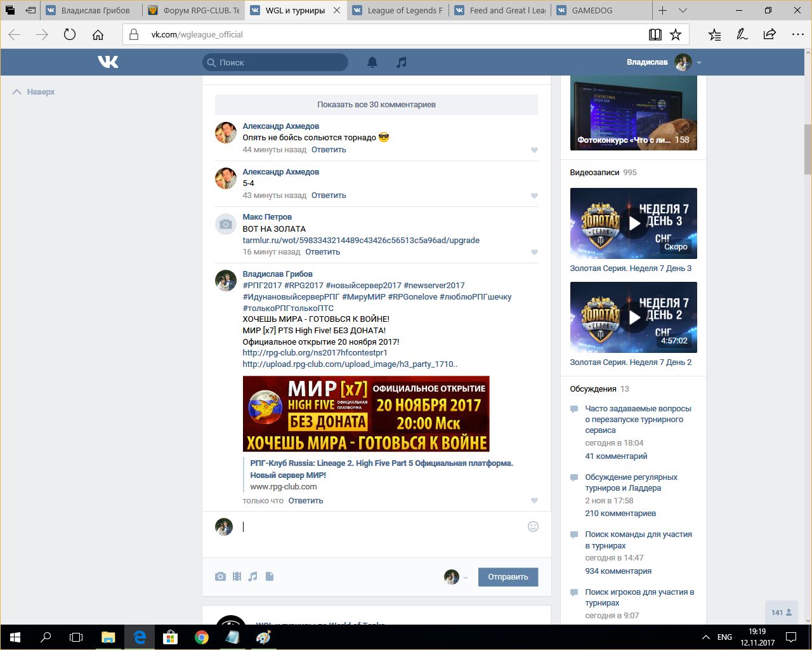
Task: Open the notifications bell
Action: (372, 62)
